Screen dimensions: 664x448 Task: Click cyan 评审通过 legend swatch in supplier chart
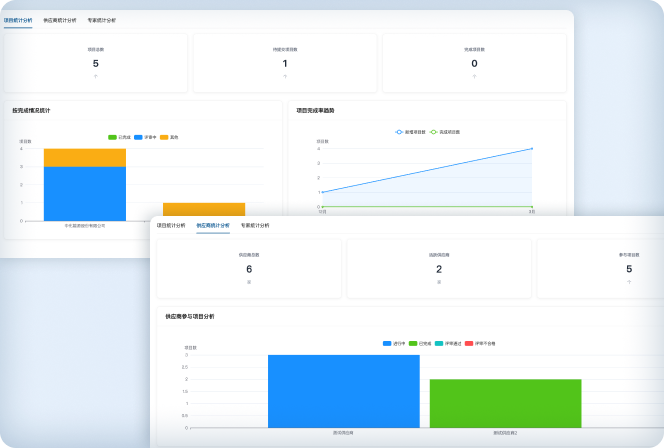pyautogui.click(x=440, y=343)
